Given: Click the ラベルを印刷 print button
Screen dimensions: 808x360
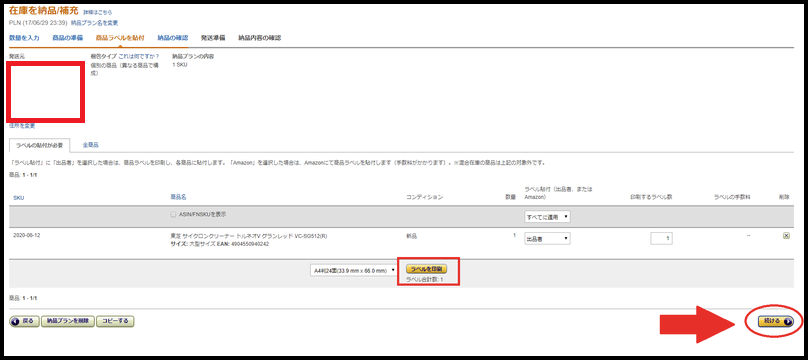Looking at the screenshot, I should click(426, 269).
